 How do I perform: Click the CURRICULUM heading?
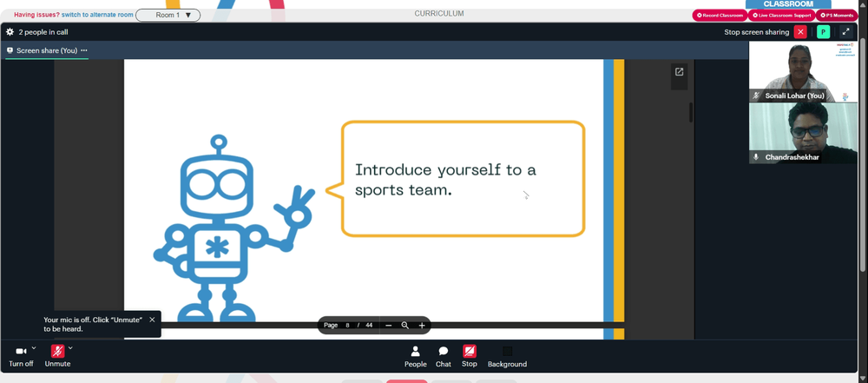pyautogui.click(x=439, y=14)
